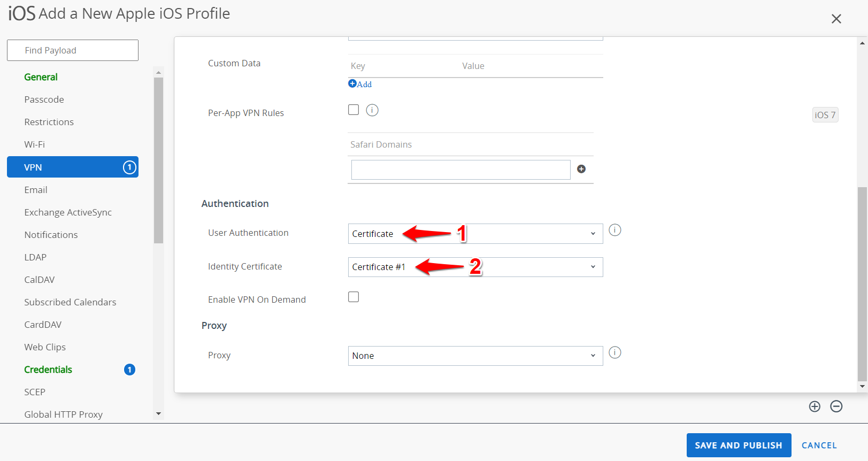Open the User Authentication dropdown
Viewport: 868px width, 461px height.
pos(475,234)
